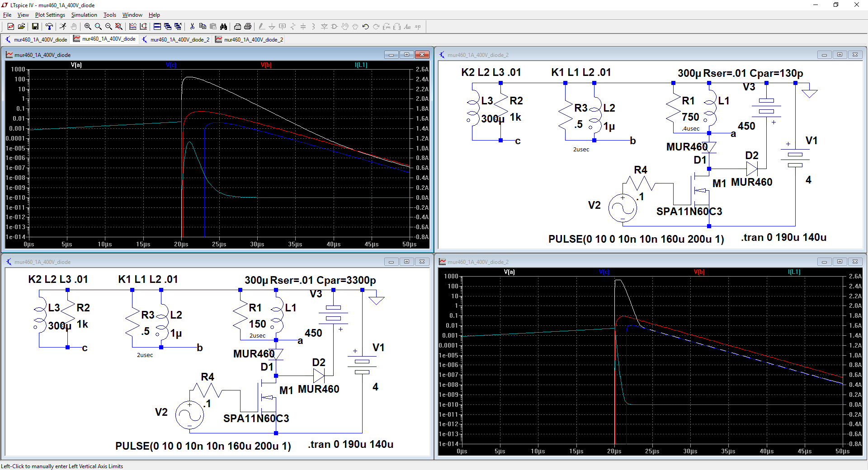
Task: Select the Text Aa tool icon
Action: click(407, 27)
